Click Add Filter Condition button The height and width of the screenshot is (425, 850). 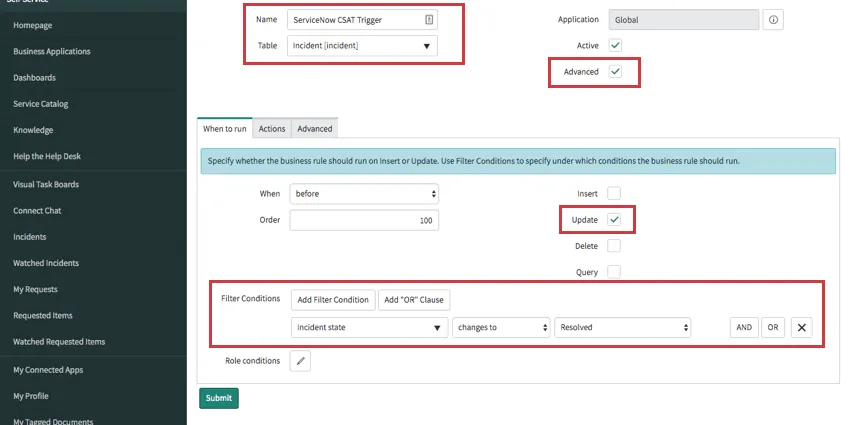[x=333, y=300]
